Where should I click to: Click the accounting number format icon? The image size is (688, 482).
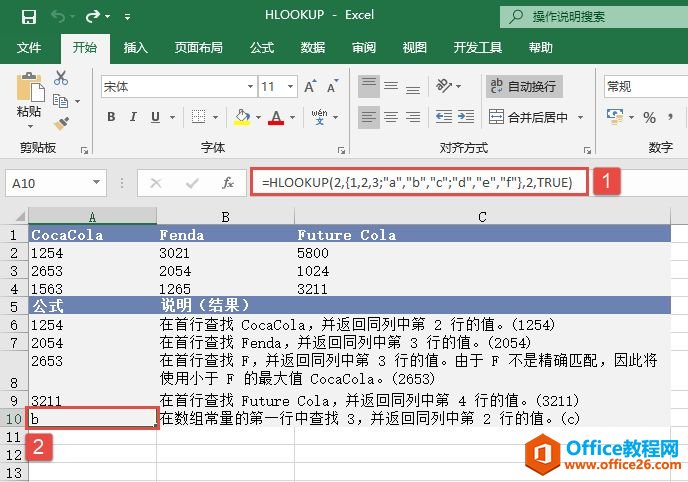pos(615,117)
